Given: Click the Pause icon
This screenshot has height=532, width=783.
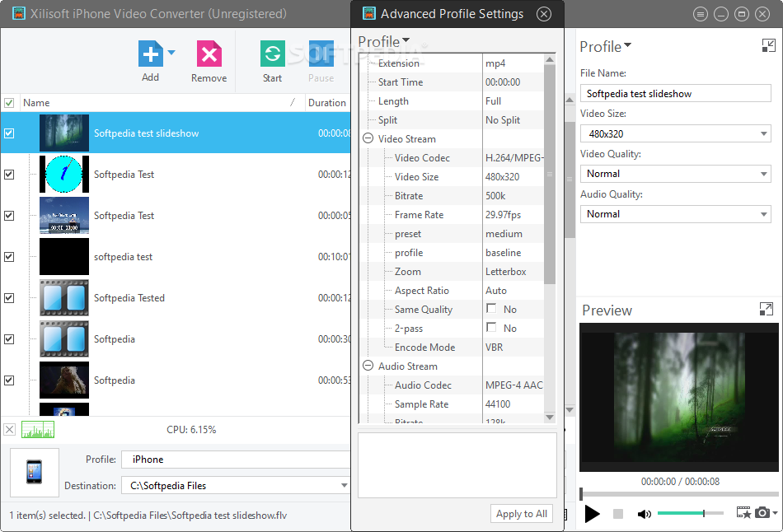Looking at the screenshot, I should point(321,54).
